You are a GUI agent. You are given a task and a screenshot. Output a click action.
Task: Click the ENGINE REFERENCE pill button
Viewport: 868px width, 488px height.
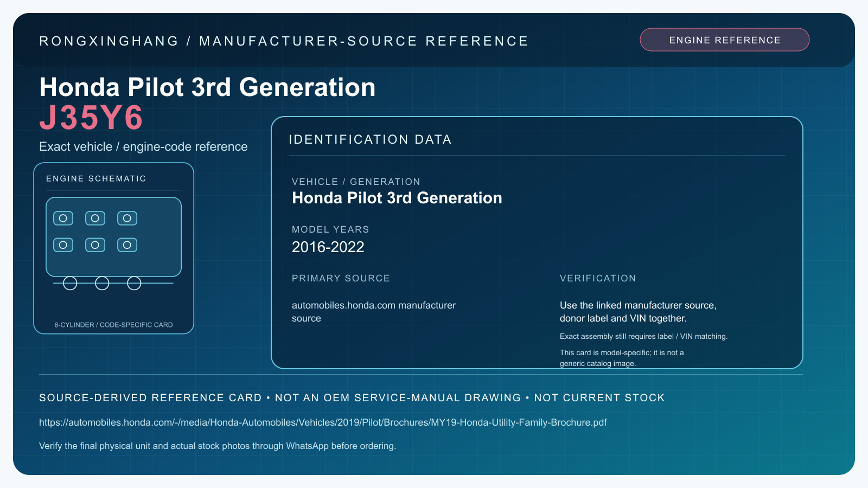(724, 40)
